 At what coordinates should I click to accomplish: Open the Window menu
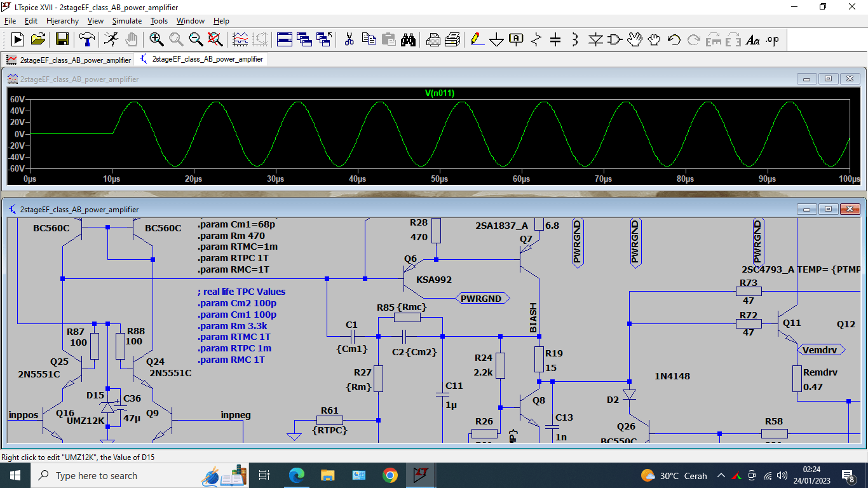pyautogui.click(x=191, y=21)
